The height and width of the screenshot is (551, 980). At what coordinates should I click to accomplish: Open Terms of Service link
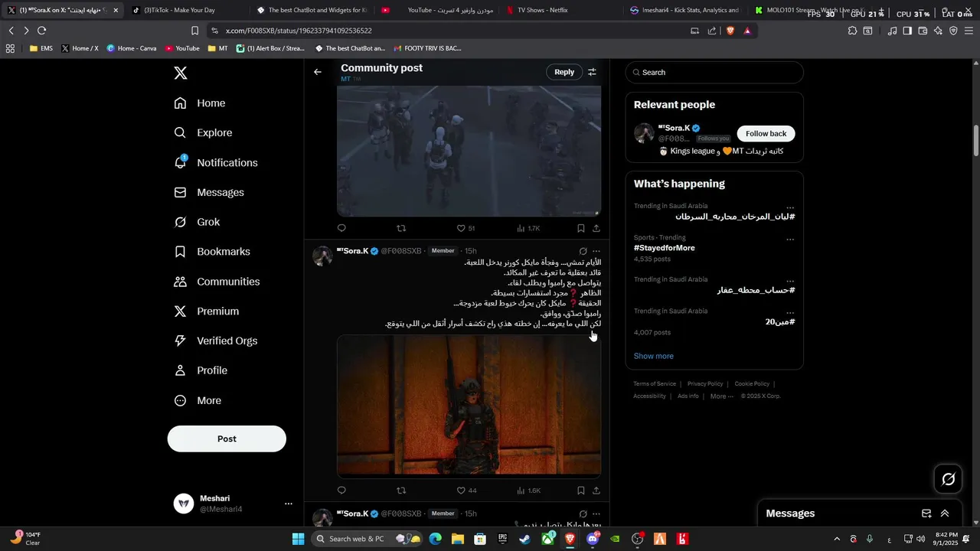655,384
